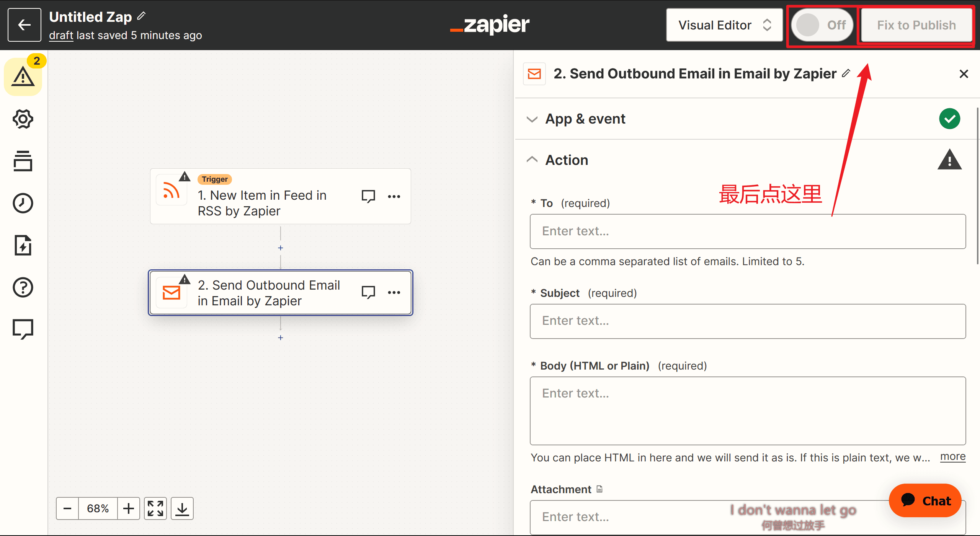This screenshot has width=980, height=536.
Task: Add a step between trigger and email
Action: point(281,248)
